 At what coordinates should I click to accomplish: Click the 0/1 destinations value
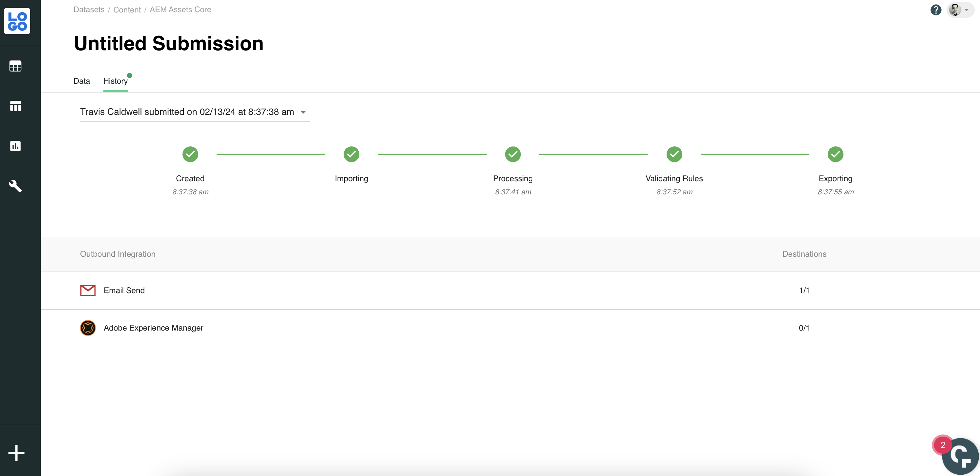tap(804, 328)
